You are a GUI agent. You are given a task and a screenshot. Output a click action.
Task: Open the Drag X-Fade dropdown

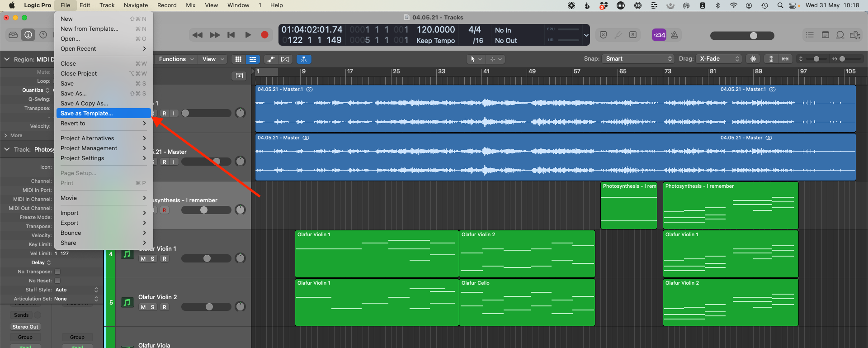click(719, 59)
